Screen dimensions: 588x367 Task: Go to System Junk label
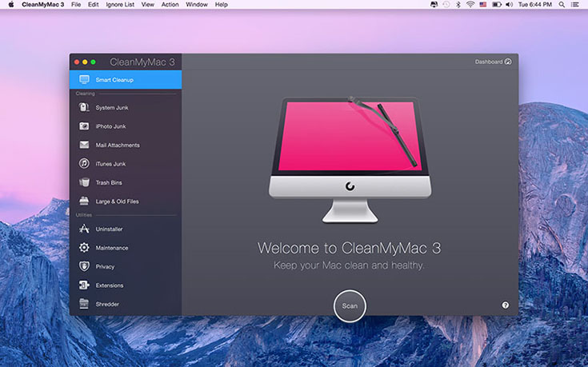pos(112,108)
